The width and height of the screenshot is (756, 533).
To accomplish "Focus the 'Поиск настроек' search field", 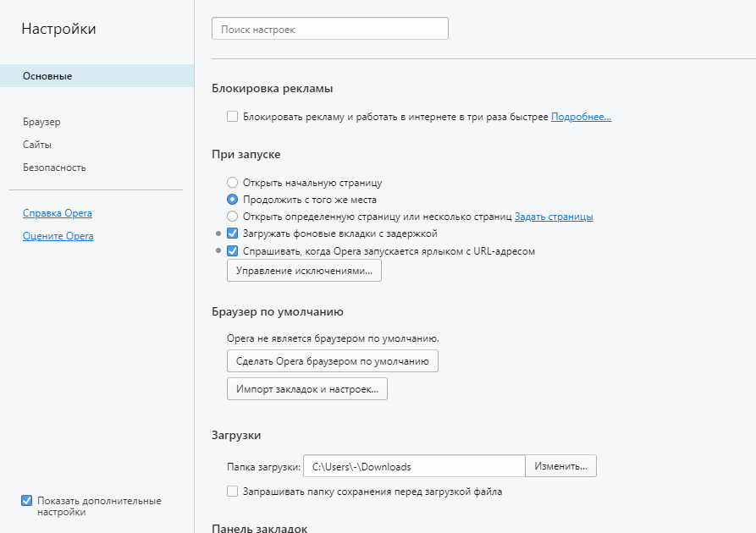I will coord(330,29).
